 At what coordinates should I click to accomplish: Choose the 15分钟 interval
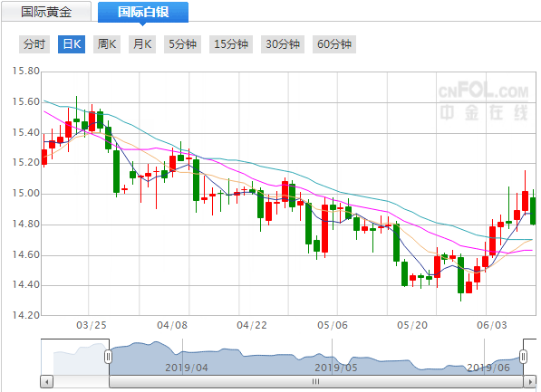coord(231,44)
